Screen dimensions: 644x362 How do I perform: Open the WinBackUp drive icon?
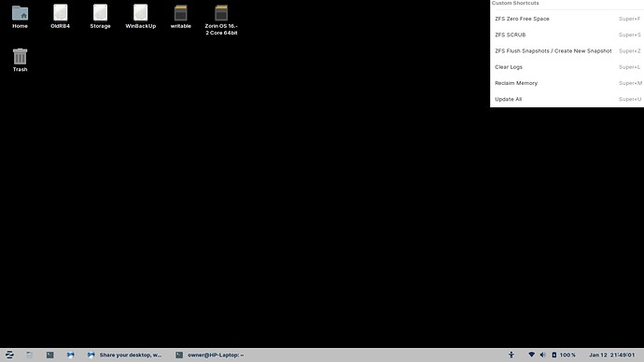(140, 17)
